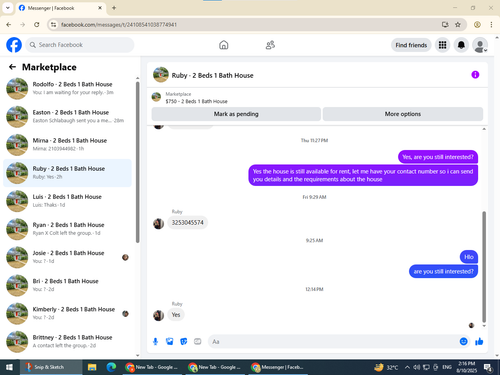Click browser back arrow
500x375 pixels.
(9, 24)
